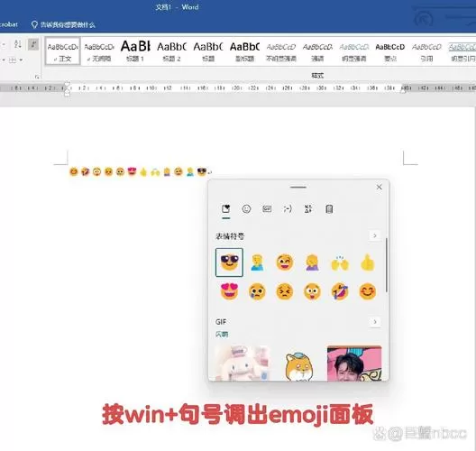476x451 pixels.
Task: Apply the bold 要点 style
Action: (x=390, y=51)
